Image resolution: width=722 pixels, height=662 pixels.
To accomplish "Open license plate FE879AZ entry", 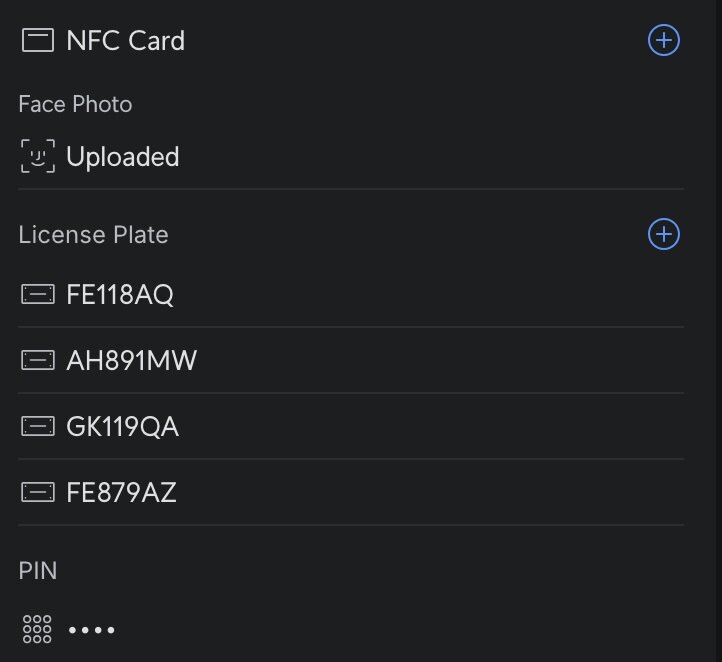I will (x=121, y=492).
